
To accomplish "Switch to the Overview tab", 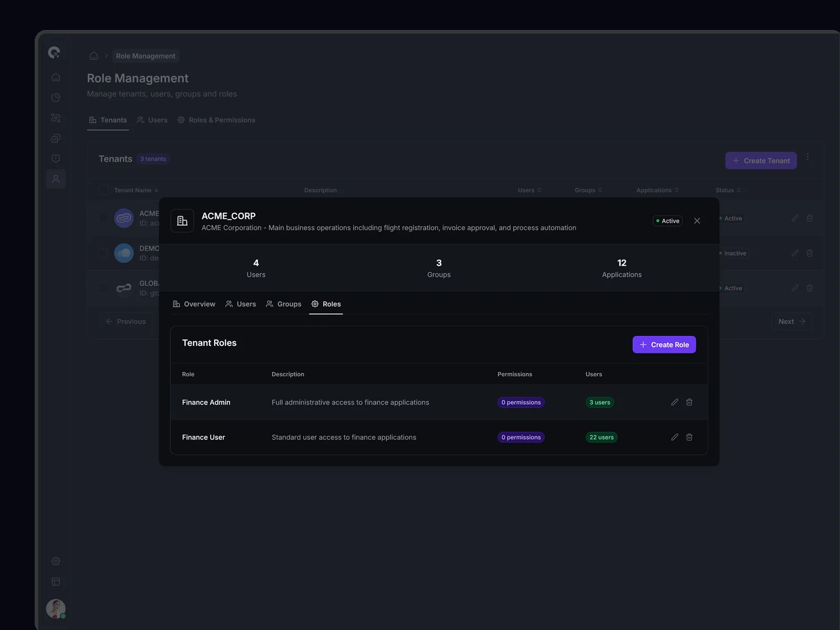I will (194, 304).
